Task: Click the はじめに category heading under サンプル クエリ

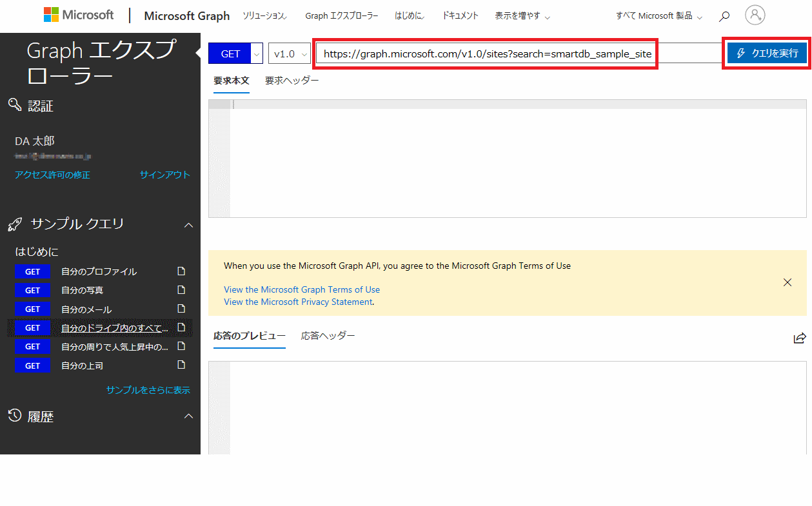Action: [x=37, y=251]
